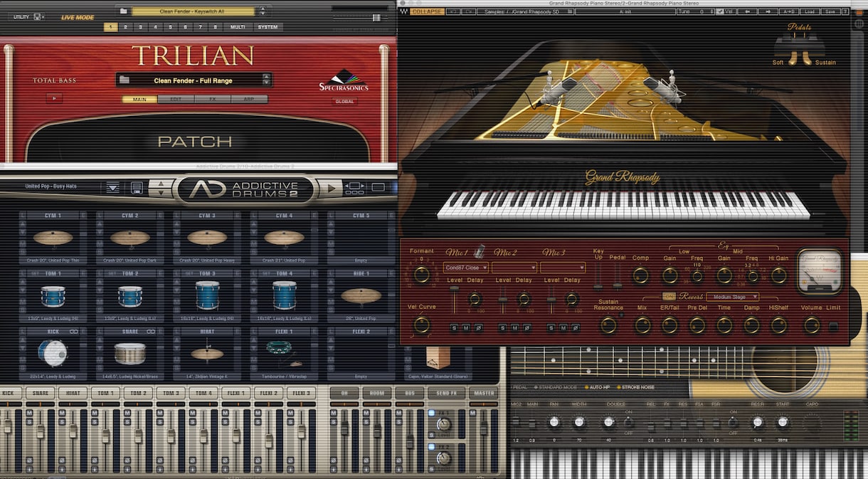Click the Trilian GLOBAL button
Image resolution: width=868 pixels, height=479 pixels.
point(344,102)
